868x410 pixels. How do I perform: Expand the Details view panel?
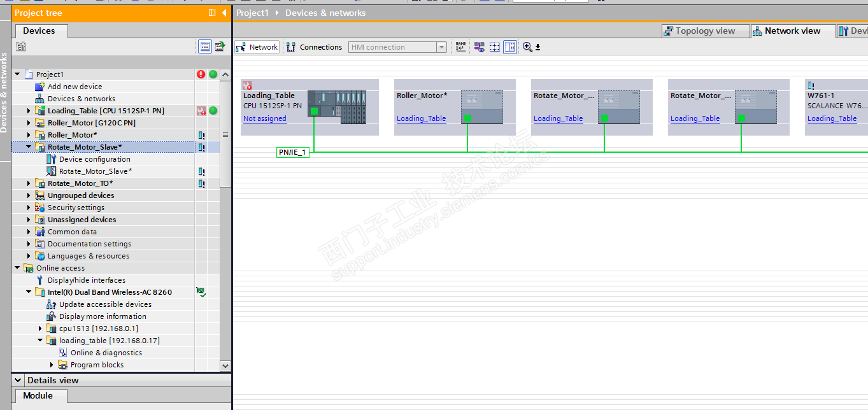coord(19,380)
